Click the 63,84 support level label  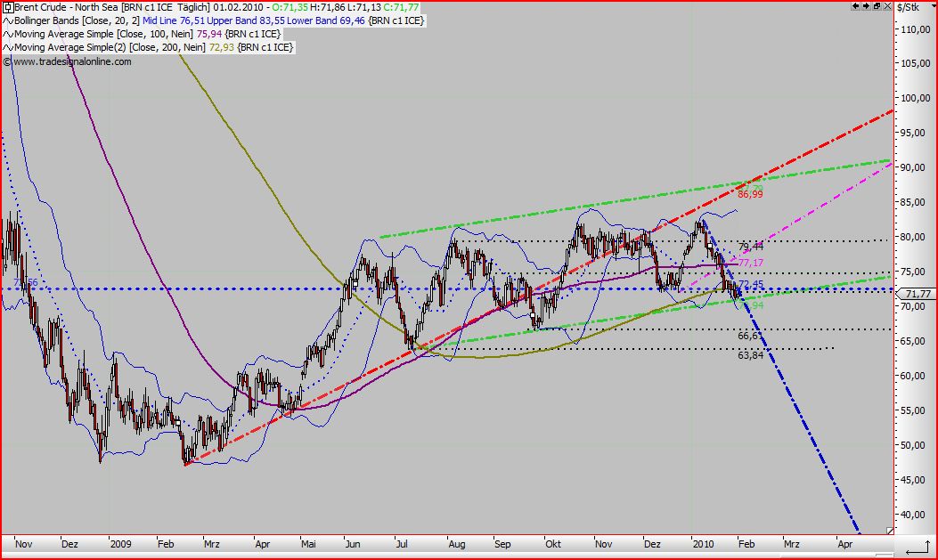750,356
